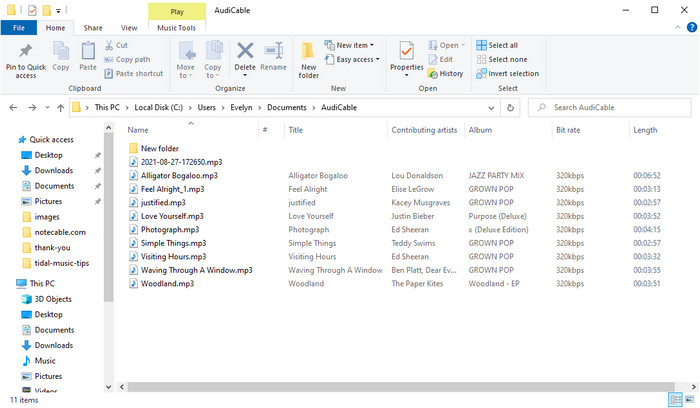
Task: Create a New folder from ribbon
Action: [x=308, y=60]
